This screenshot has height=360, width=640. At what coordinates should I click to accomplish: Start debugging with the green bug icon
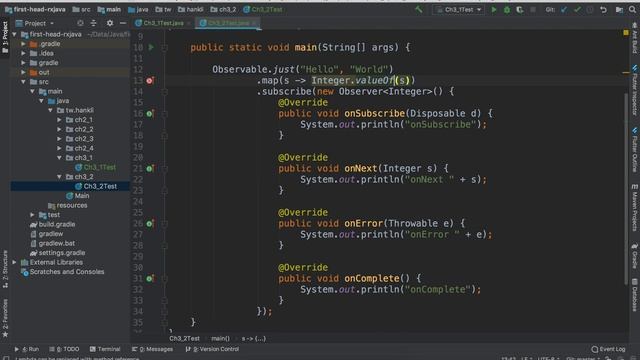coord(507,9)
